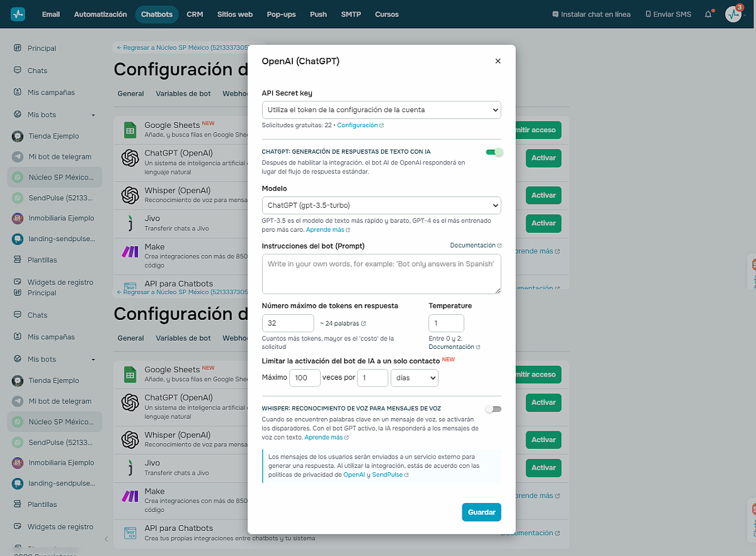Select Chatbots in the top navigation
This screenshot has width=756, height=556.
(x=157, y=14)
